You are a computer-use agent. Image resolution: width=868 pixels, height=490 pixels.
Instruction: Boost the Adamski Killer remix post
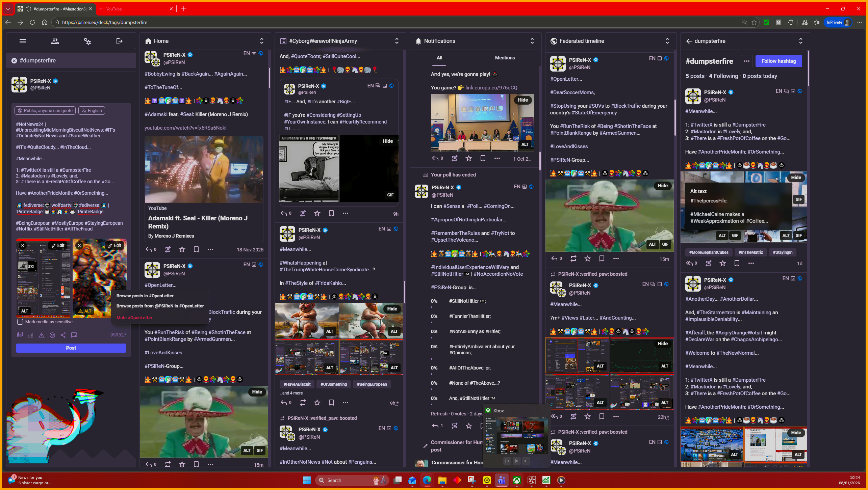click(x=168, y=249)
